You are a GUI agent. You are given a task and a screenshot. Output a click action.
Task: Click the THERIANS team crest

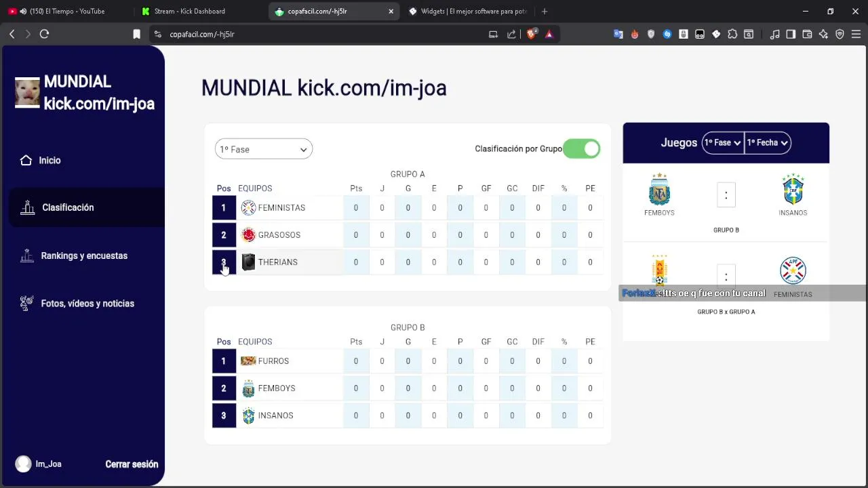248,262
